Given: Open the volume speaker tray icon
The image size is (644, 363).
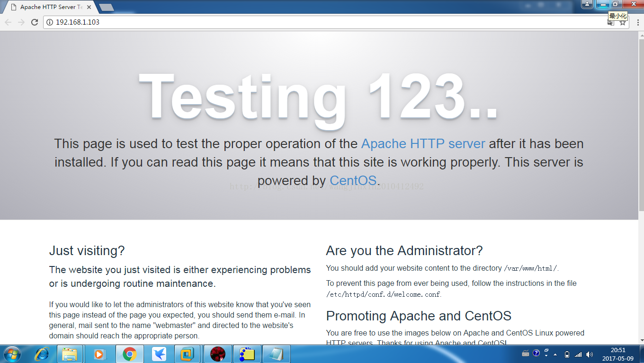Looking at the screenshot, I should (589, 354).
